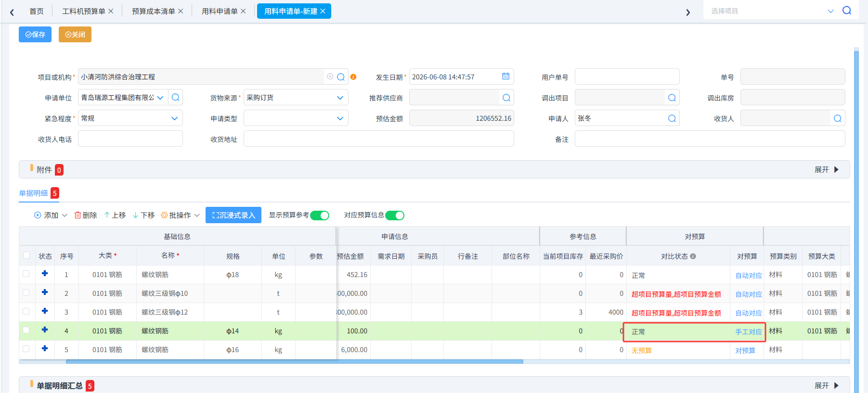Check the checkbox for row 4

pyautogui.click(x=26, y=330)
